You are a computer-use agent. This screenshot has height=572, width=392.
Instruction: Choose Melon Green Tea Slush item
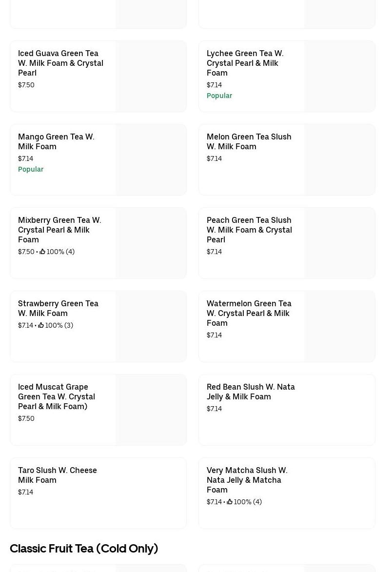249,141
